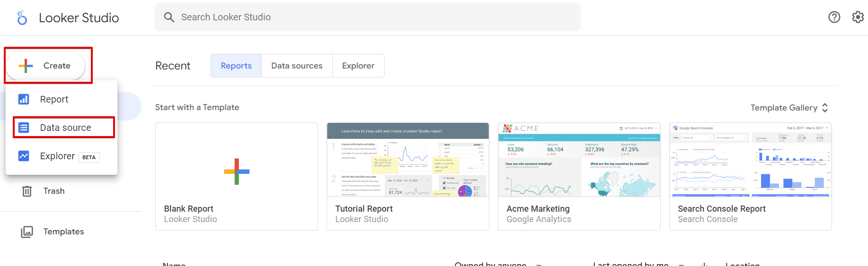Click the Recent heading text
The width and height of the screenshot is (868, 266).
173,66
